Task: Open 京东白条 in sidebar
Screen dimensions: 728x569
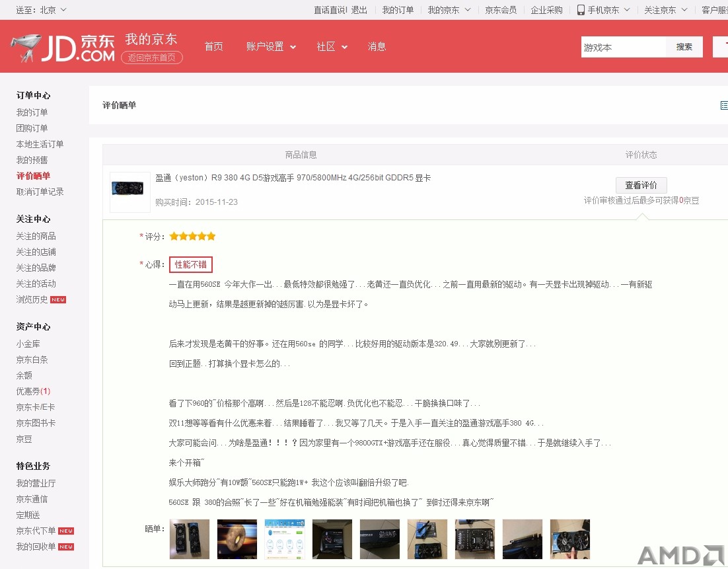Action: (x=32, y=360)
